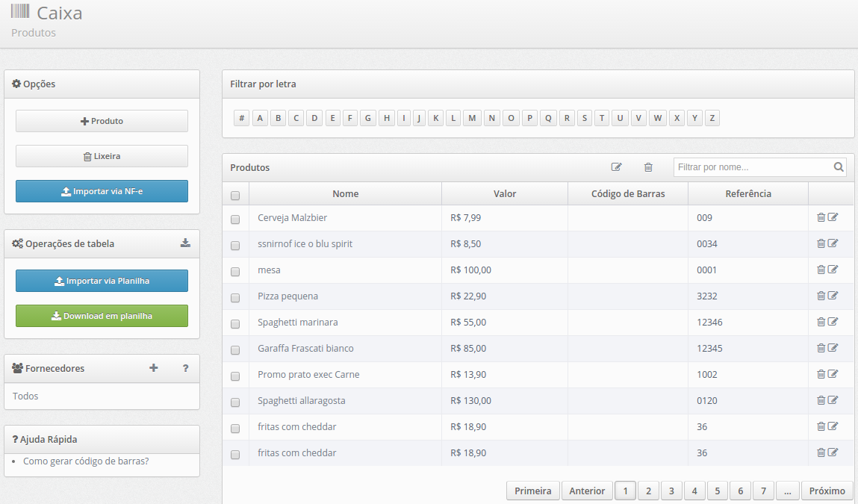Filter products by letter S

(x=585, y=118)
